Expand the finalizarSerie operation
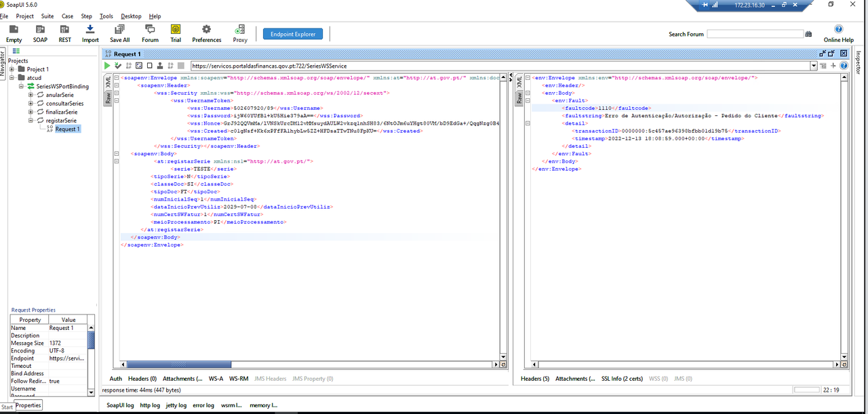Screen dimensions: 868x414 31,112
